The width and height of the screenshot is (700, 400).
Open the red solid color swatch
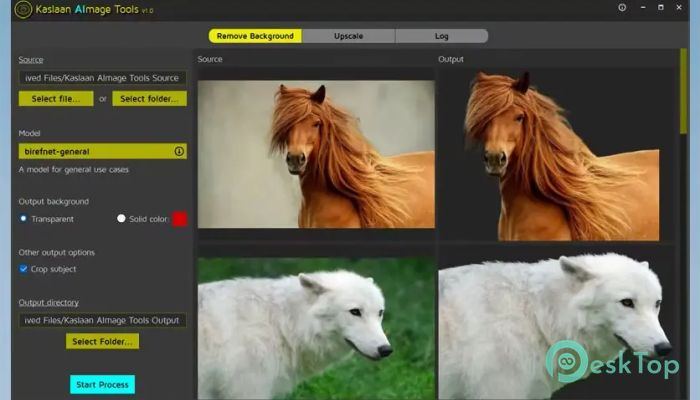click(180, 218)
